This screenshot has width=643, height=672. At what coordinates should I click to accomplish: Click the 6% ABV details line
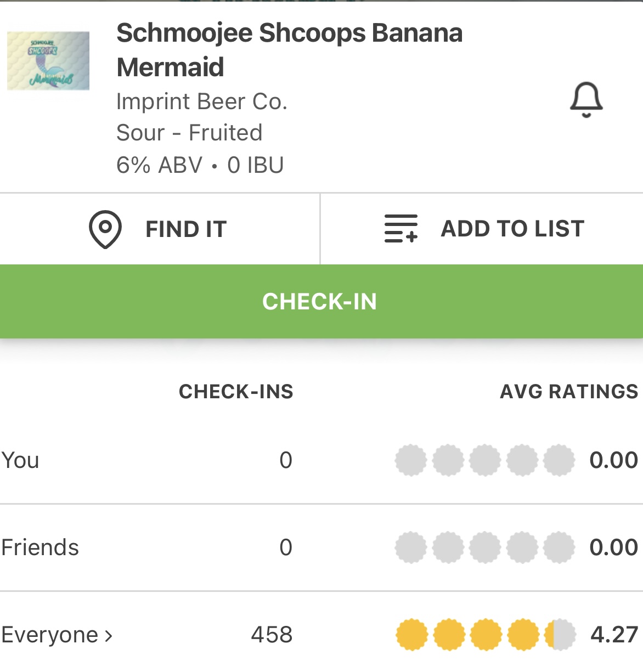[200, 165]
